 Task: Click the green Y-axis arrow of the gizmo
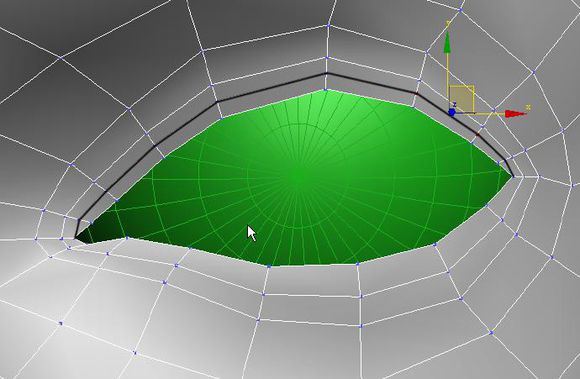(x=447, y=43)
